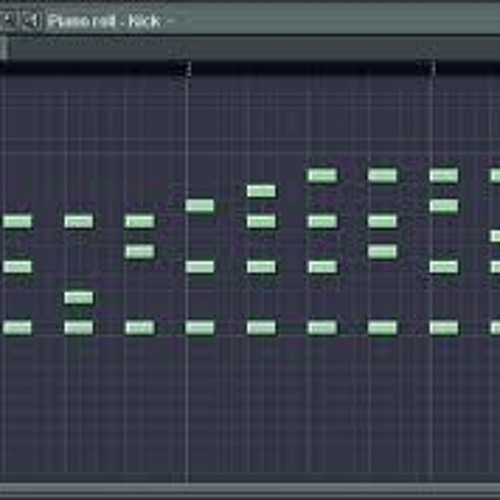Select the topmost note in the leftmost column

(17, 221)
